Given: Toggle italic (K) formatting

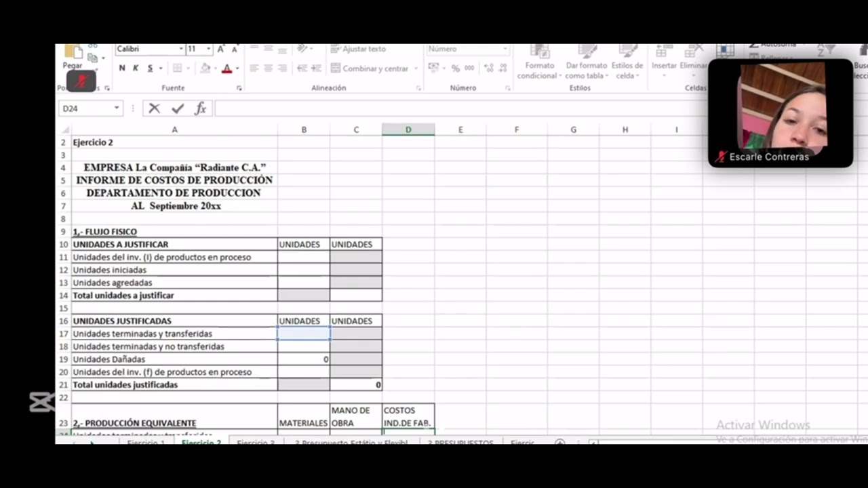Looking at the screenshot, I should click(136, 68).
